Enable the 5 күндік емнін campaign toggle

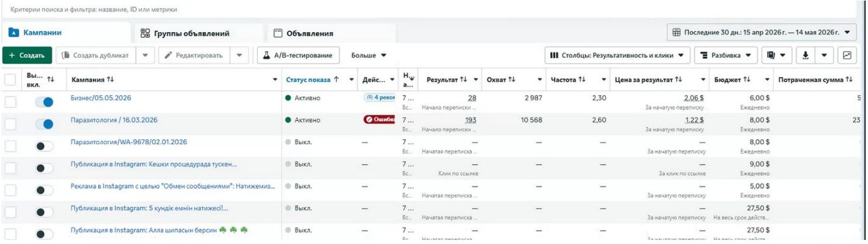(44, 212)
